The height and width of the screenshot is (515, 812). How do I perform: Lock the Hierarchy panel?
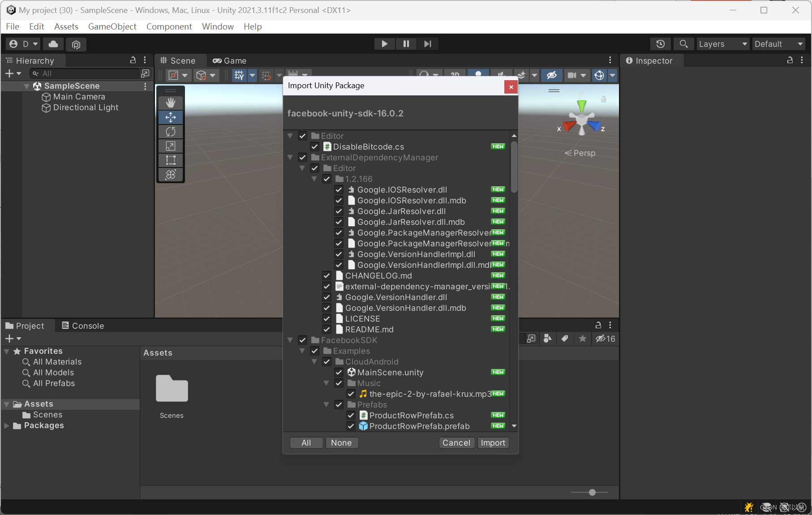point(133,60)
